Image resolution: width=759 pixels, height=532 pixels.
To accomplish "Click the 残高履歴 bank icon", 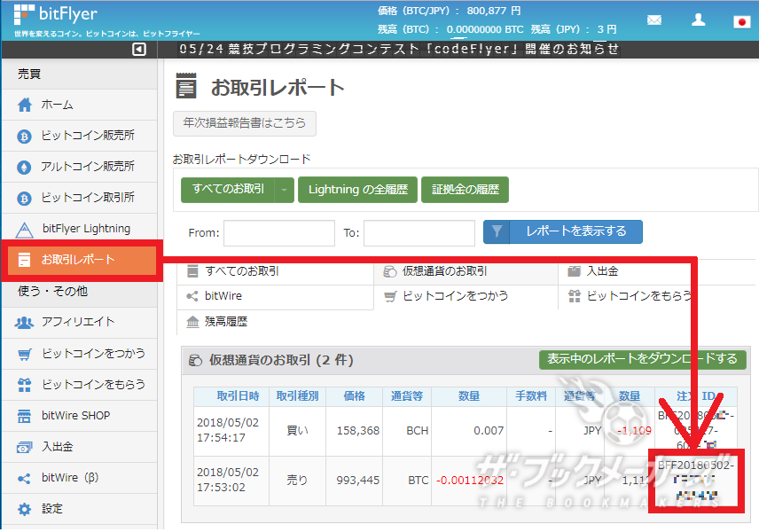I will pyautogui.click(x=192, y=322).
